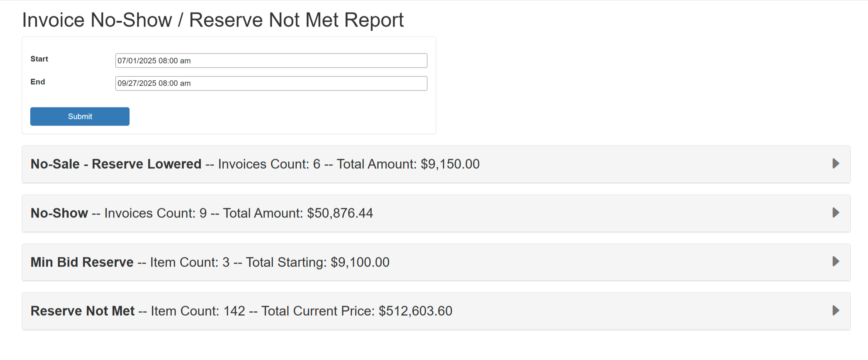Expand the No-Show section title

point(59,213)
